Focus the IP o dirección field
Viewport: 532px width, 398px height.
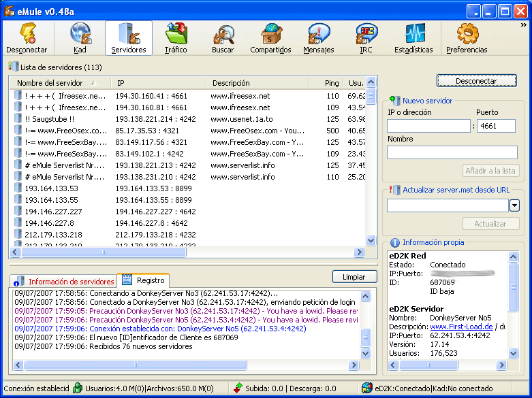click(428, 126)
